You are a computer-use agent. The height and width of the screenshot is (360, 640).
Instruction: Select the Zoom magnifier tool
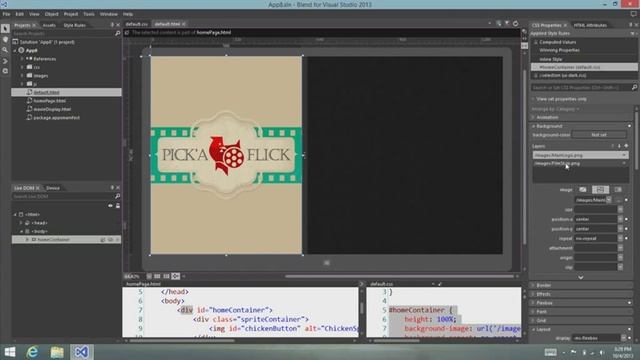tap(5, 50)
